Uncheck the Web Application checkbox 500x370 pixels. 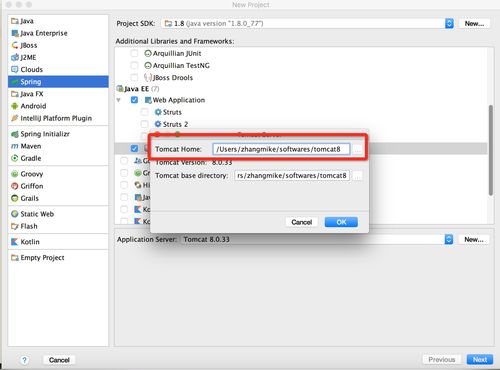134,100
